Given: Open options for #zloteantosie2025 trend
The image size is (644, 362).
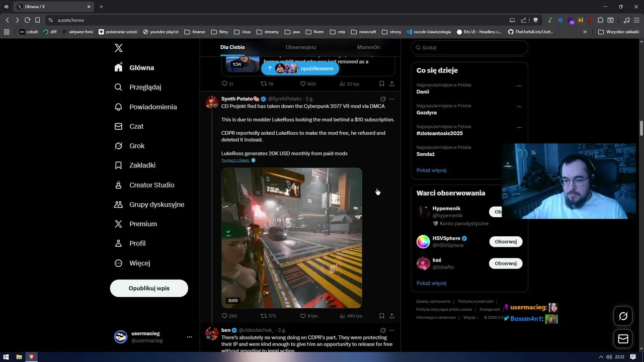Looking at the screenshot, I should 519,127.
